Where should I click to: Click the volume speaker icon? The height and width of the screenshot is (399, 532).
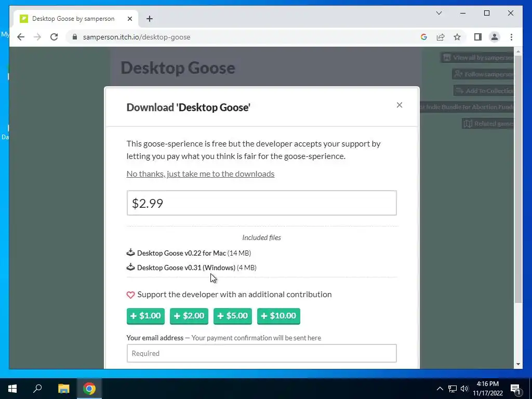click(464, 389)
